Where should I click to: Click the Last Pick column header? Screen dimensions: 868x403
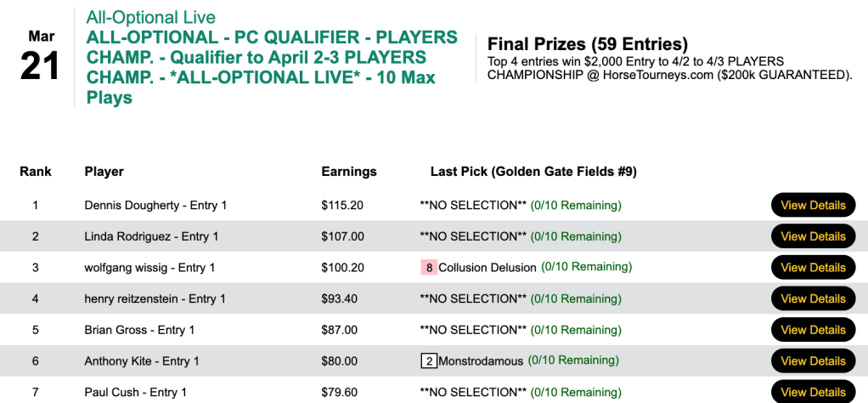533,172
